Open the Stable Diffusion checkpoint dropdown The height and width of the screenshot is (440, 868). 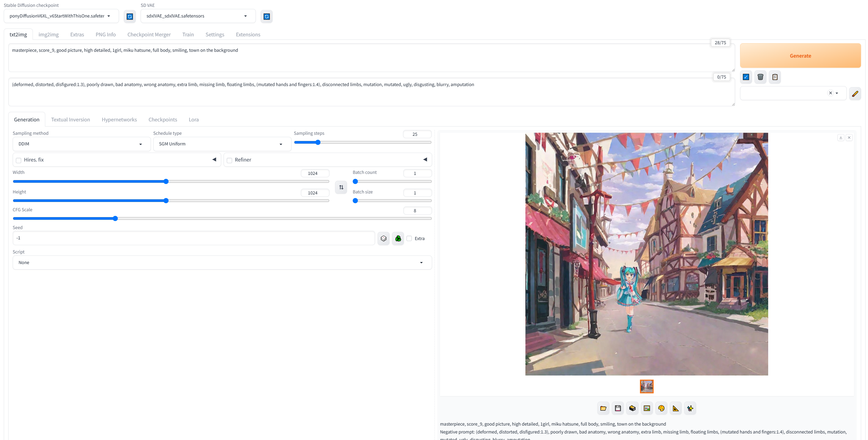coord(61,16)
